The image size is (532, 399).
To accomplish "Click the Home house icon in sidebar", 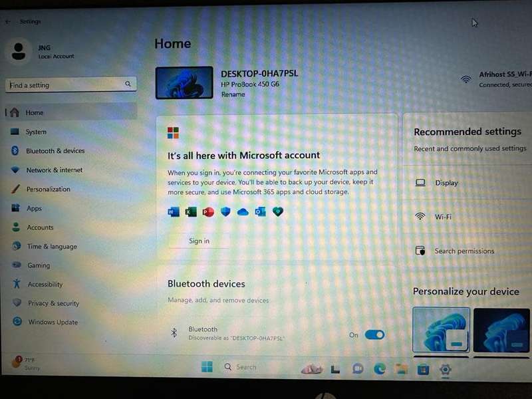I will (15, 112).
